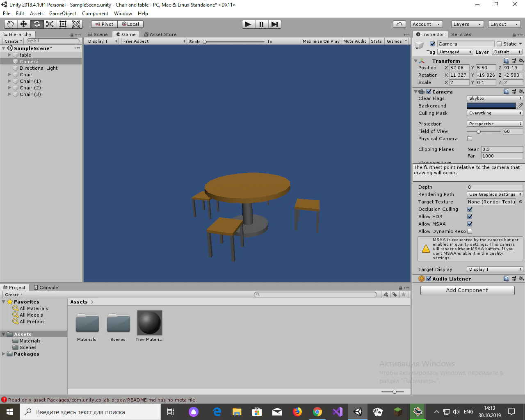This screenshot has width=525, height=420.
Task: Open the Projection dropdown
Action: pyautogui.click(x=495, y=124)
